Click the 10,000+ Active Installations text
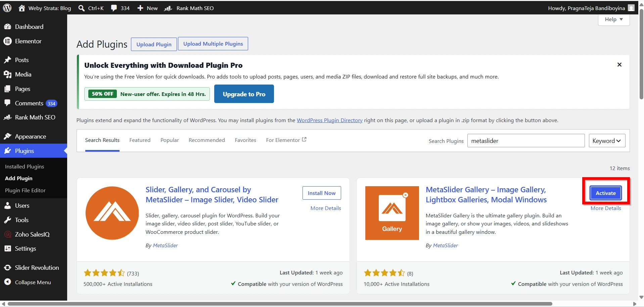The width and height of the screenshot is (644, 307). coord(397,284)
